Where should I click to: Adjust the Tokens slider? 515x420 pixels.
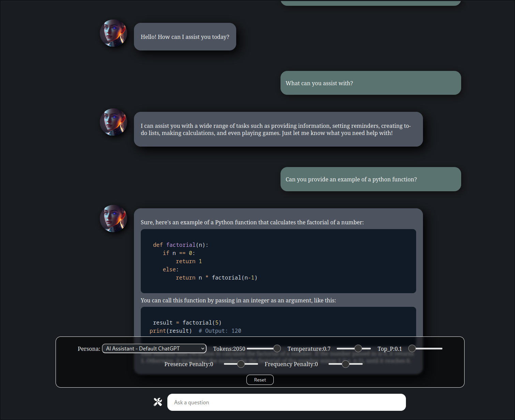click(264, 348)
